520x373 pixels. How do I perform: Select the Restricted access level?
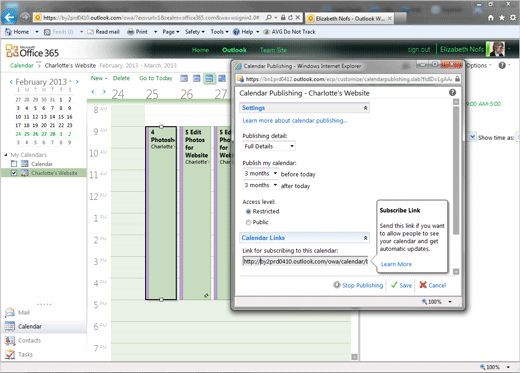point(248,211)
